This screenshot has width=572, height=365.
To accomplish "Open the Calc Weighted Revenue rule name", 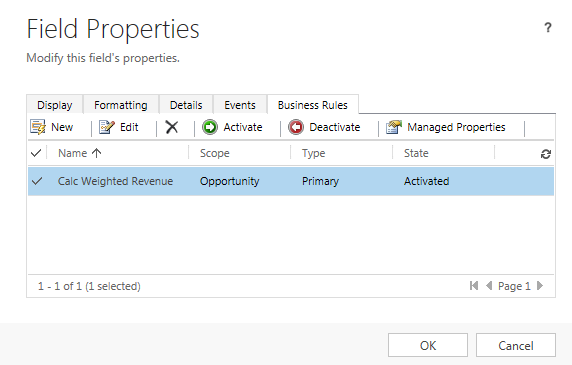I will [115, 181].
